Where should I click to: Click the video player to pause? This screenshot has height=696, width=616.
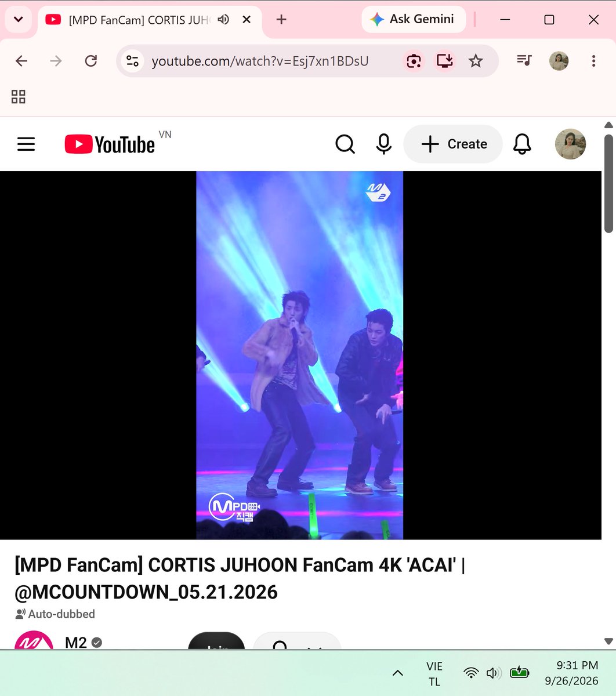click(x=300, y=355)
